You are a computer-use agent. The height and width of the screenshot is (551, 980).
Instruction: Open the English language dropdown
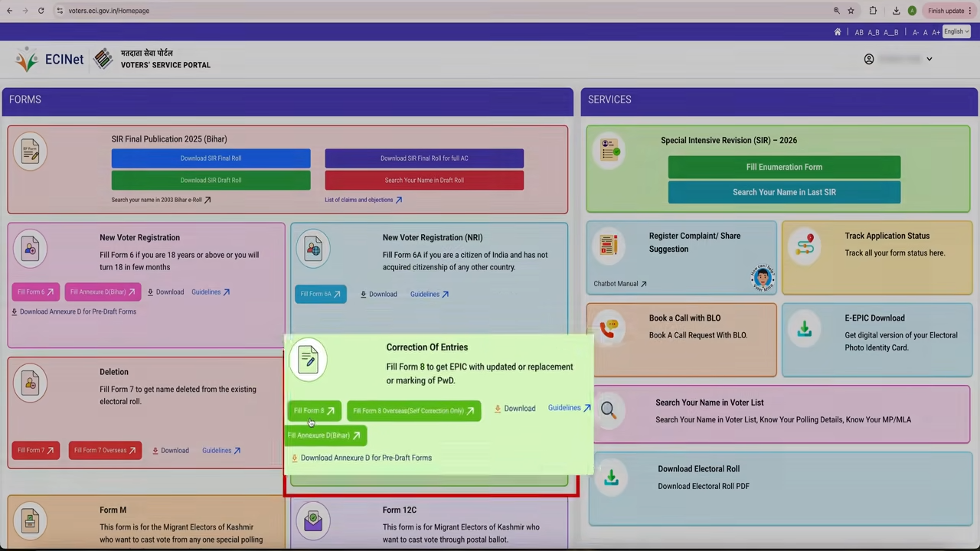pos(956,31)
